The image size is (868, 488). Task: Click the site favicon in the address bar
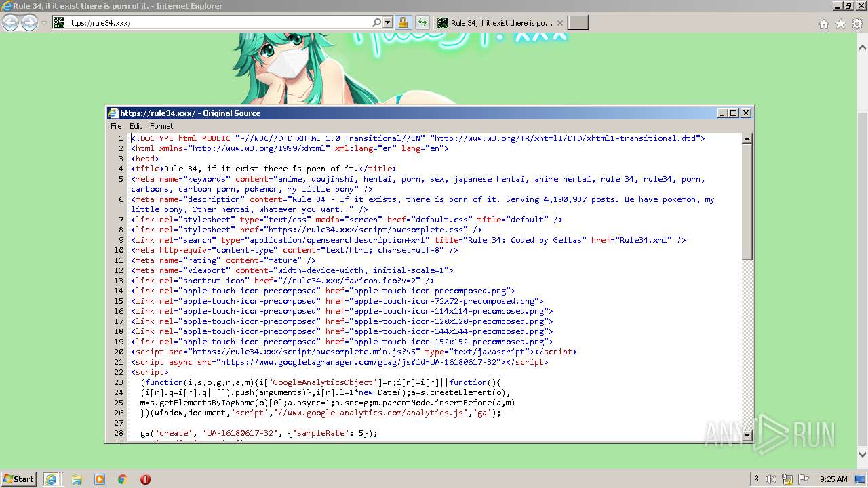(x=59, y=22)
